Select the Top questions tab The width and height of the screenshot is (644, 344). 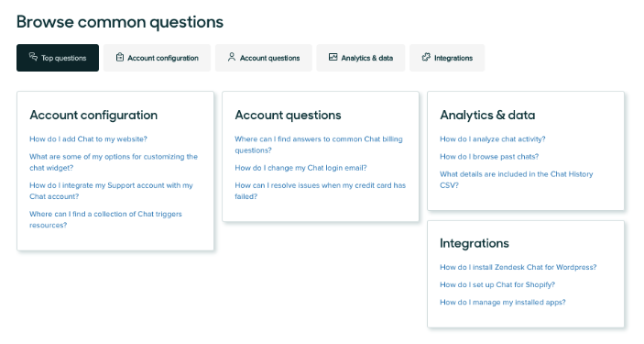[58, 58]
